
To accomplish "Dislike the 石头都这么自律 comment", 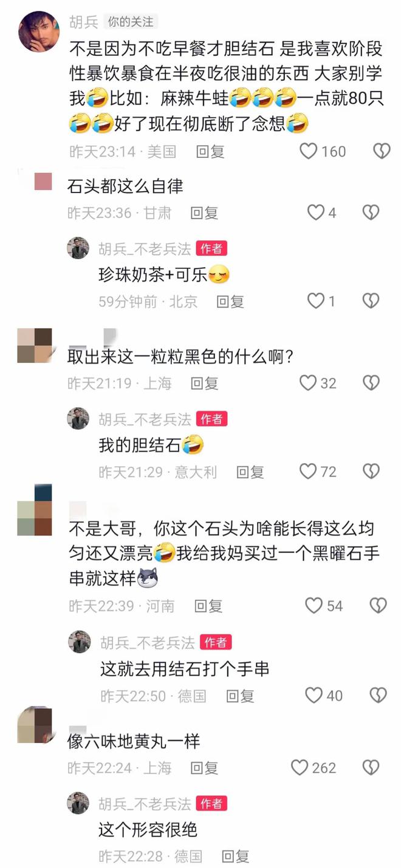I will (x=371, y=212).
